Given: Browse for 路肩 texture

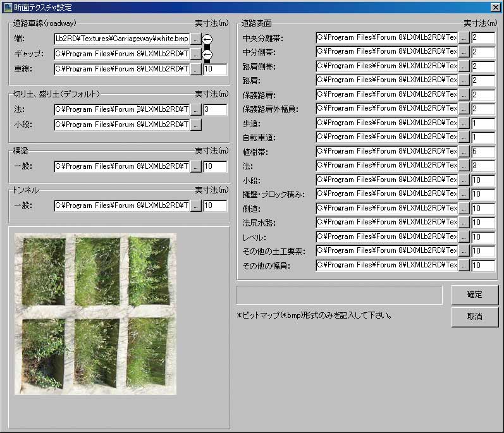Looking at the screenshot, I should tap(464, 81).
